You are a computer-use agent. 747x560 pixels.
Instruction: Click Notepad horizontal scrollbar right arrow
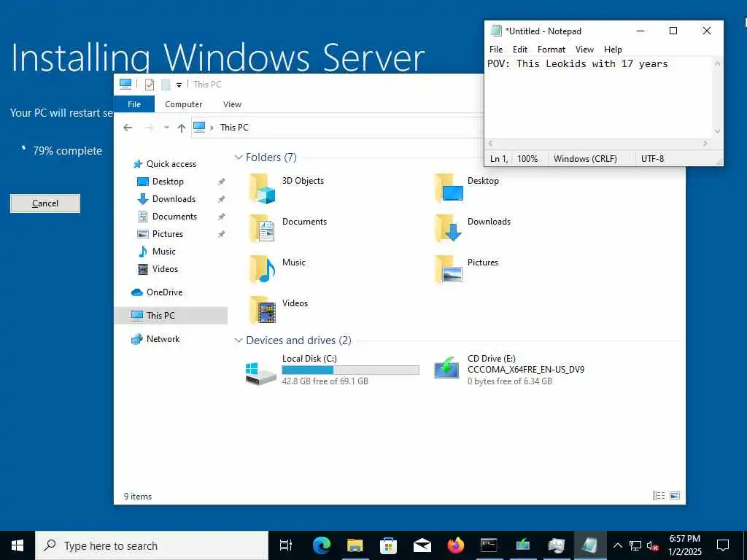[705, 143]
